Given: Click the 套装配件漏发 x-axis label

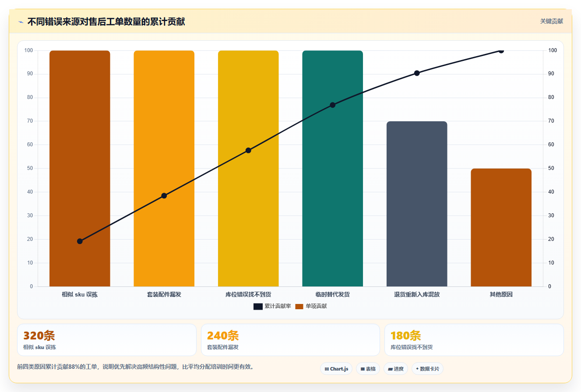Looking at the screenshot, I should coord(164,295).
